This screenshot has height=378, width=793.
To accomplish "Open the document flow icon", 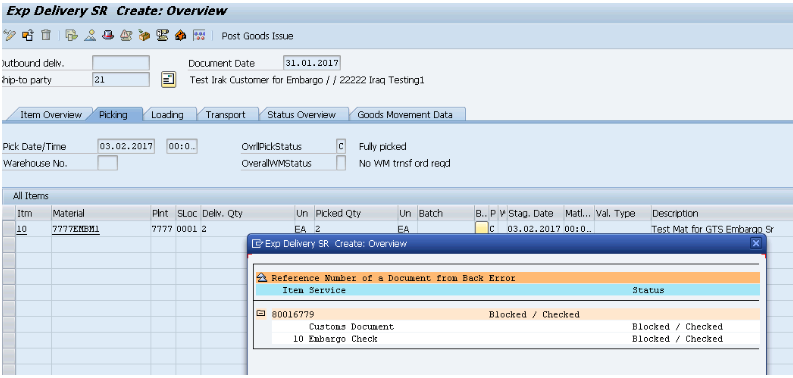I will pos(72,35).
